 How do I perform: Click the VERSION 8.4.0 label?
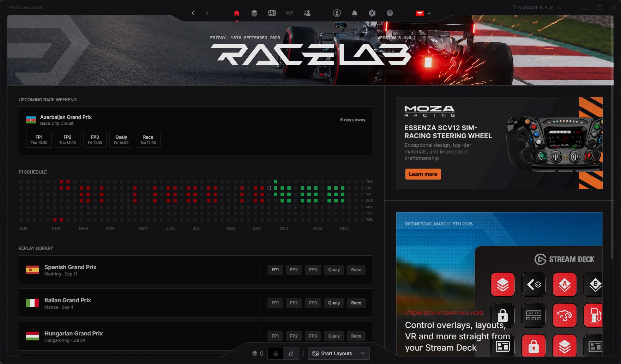(x=535, y=7)
